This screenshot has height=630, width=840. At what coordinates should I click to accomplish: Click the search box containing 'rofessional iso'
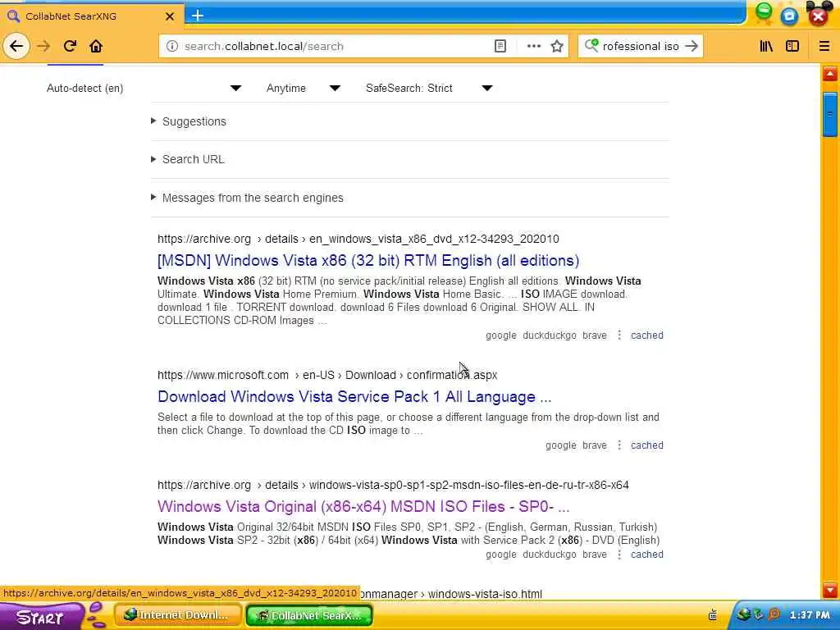click(x=641, y=46)
